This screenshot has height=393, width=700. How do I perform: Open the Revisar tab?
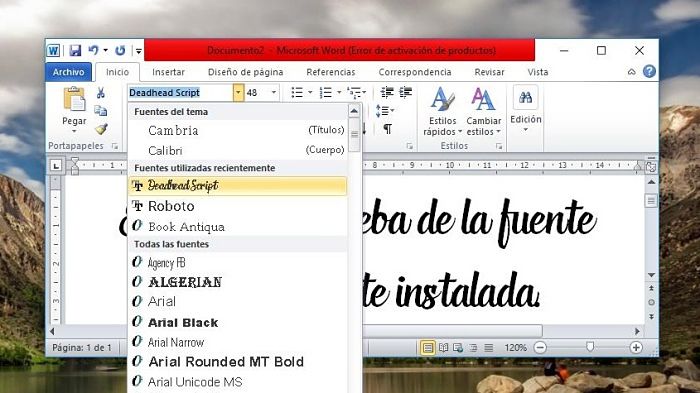pyautogui.click(x=489, y=72)
